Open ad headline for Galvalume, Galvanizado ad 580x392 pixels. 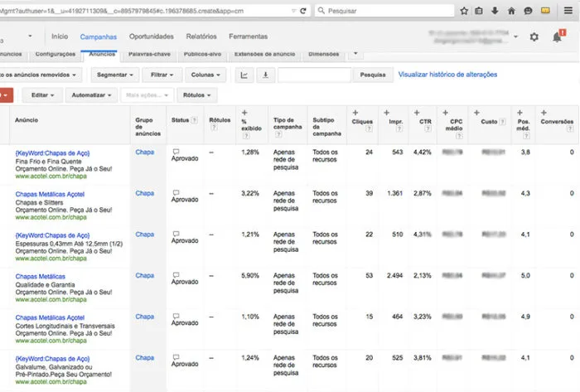coord(52,359)
